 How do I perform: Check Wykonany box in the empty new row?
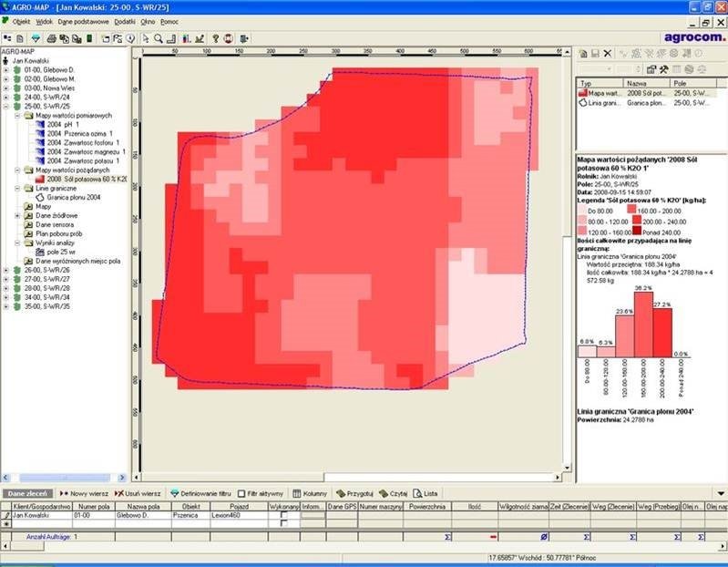click(x=283, y=524)
